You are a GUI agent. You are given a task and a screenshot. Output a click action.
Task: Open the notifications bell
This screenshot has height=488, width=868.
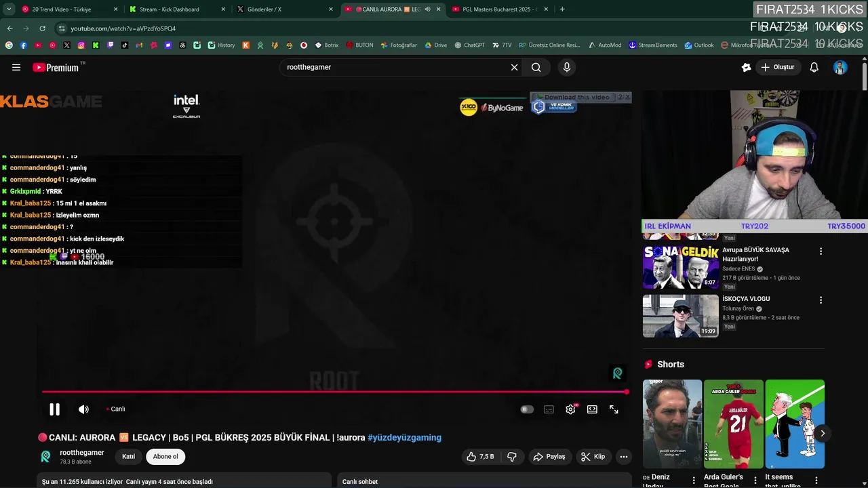(814, 67)
